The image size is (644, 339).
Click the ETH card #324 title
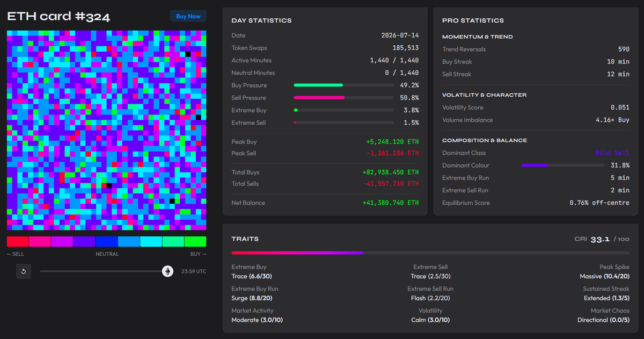pos(58,16)
